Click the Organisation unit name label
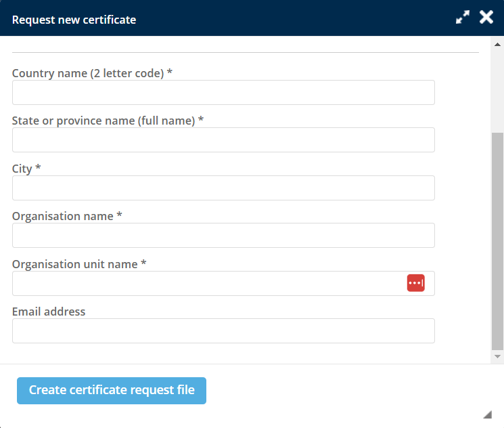This screenshot has height=428, width=504. (79, 264)
